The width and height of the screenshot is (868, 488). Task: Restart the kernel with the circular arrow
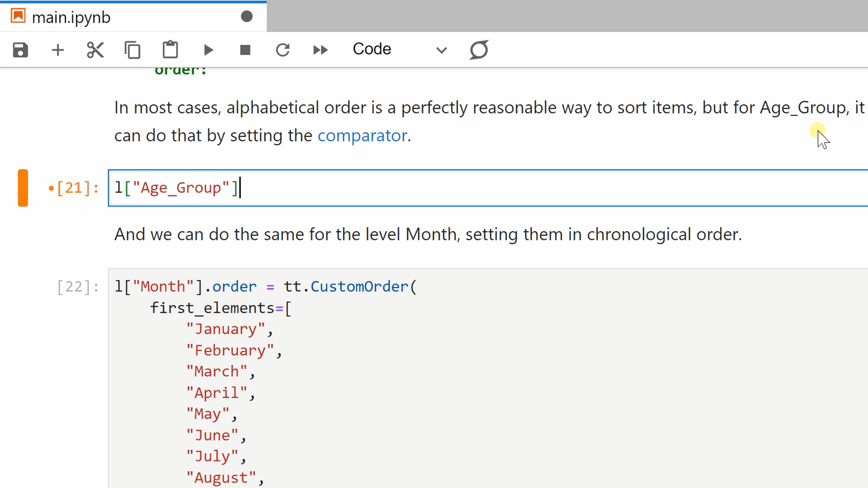283,50
